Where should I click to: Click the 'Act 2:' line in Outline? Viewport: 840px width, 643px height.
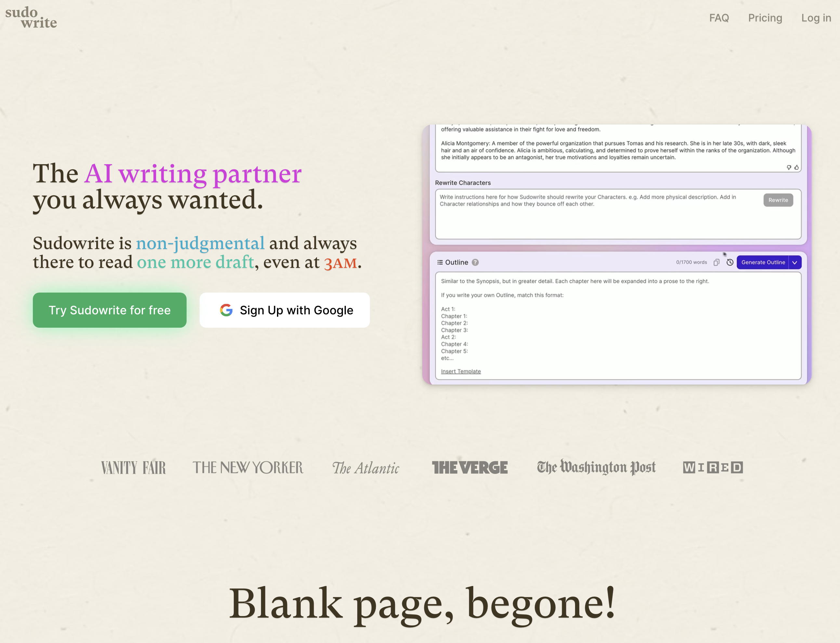449,337
